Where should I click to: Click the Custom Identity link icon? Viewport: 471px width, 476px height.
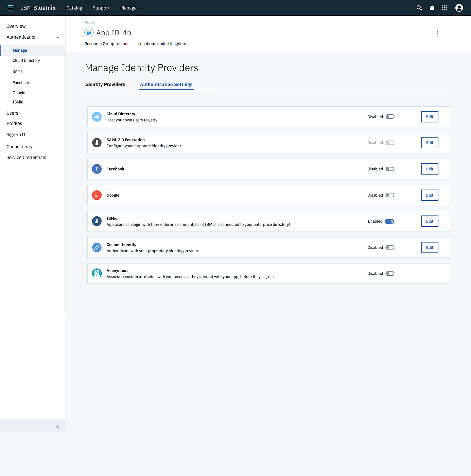point(97,247)
